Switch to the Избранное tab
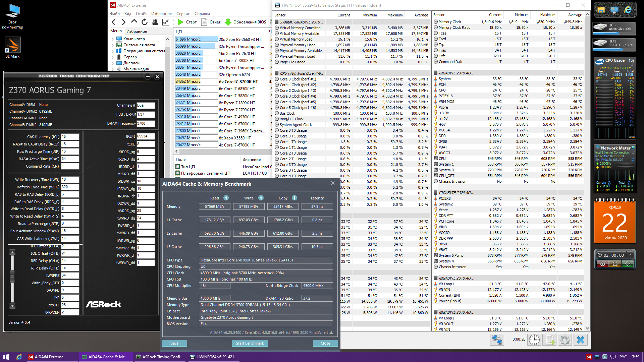Viewport: 644px width, 362px height. (137, 31)
